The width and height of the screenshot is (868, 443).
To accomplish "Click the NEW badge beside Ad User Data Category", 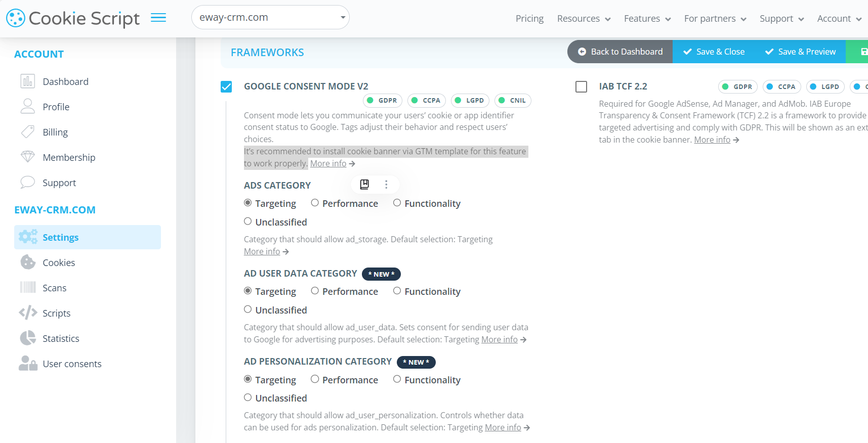I will (x=381, y=274).
